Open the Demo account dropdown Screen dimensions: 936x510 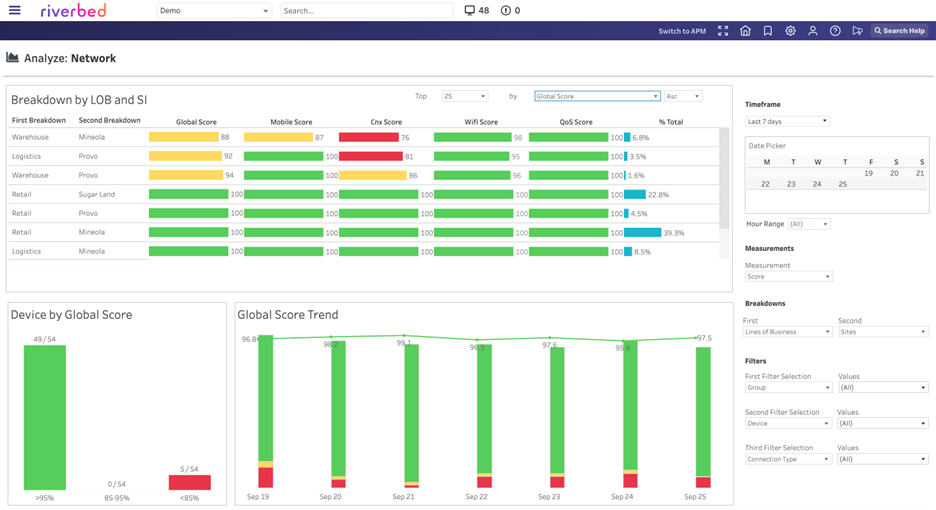(x=214, y=11)
